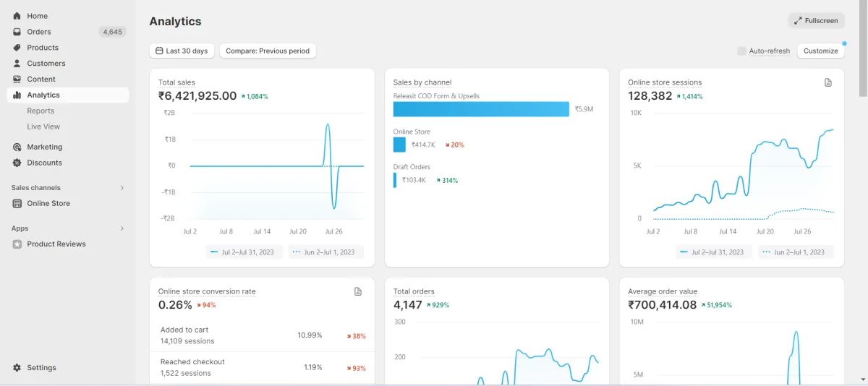Open the Online store sessions title link
Viewport: 868px width, 386px height.
pos(665,82)
